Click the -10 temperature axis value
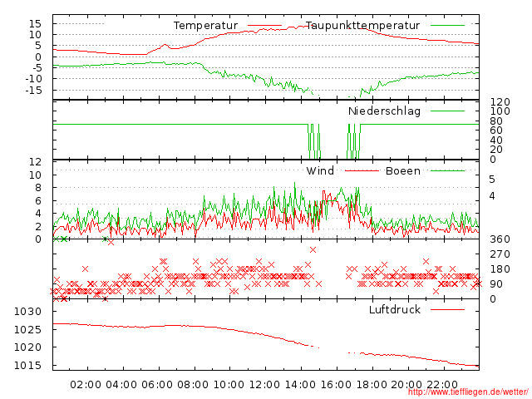The height and width of the screenshot is (399, 532). (33, 79)
